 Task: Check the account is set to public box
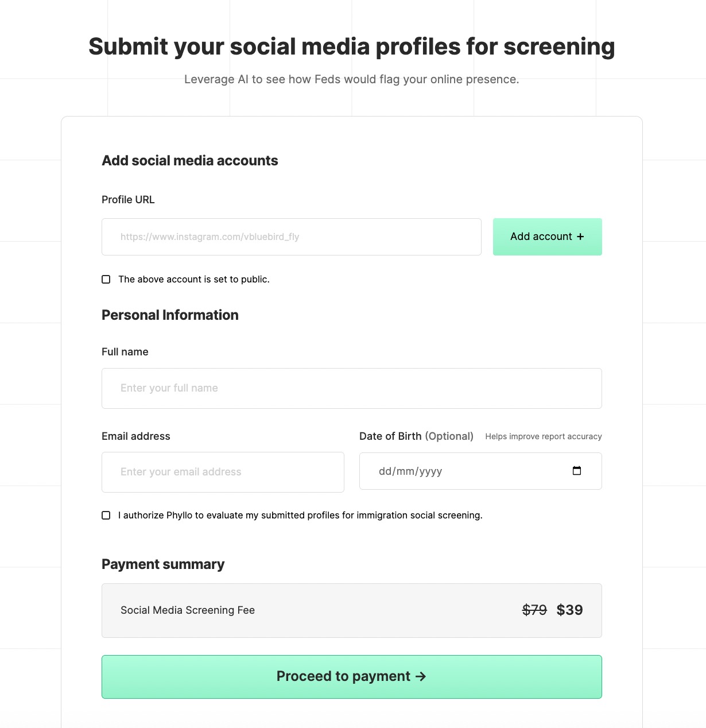tap(106, 280)
